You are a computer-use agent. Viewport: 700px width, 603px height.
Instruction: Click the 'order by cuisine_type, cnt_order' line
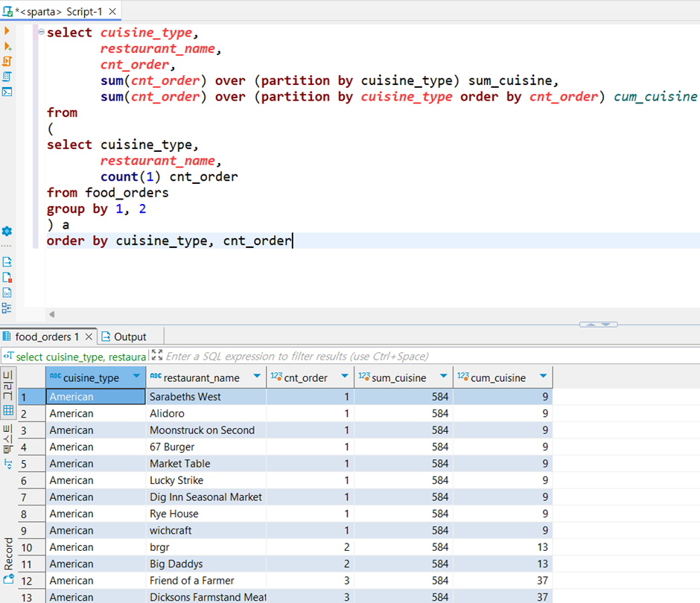pyautogui.click(x=169, y=241)
